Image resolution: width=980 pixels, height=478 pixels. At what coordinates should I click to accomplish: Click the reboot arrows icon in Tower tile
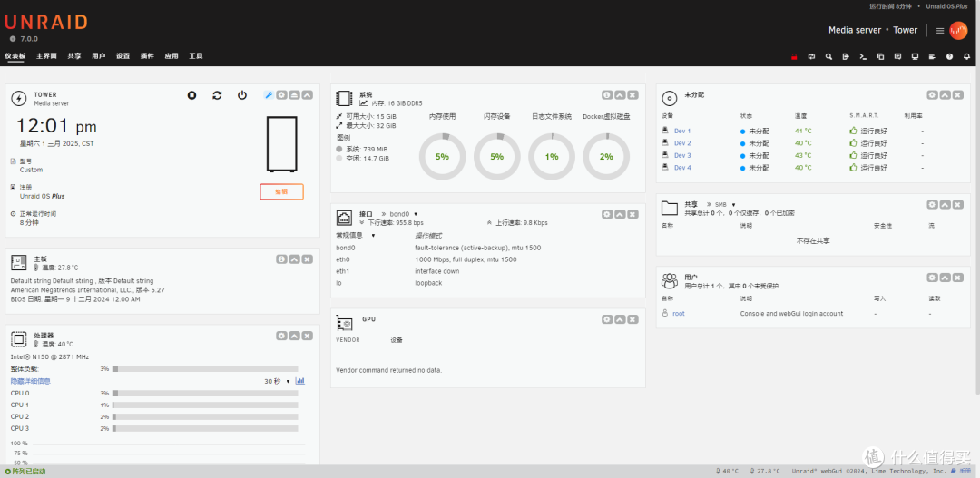click(x=217, y=95)
